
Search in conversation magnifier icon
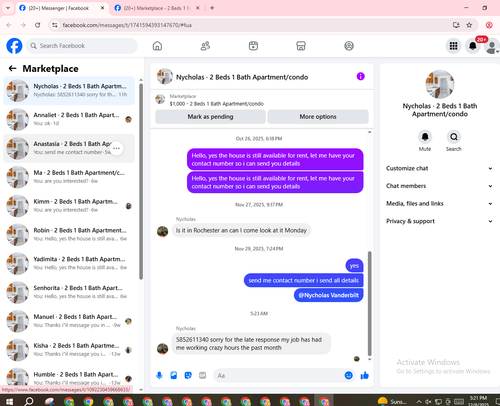(454, 137)
